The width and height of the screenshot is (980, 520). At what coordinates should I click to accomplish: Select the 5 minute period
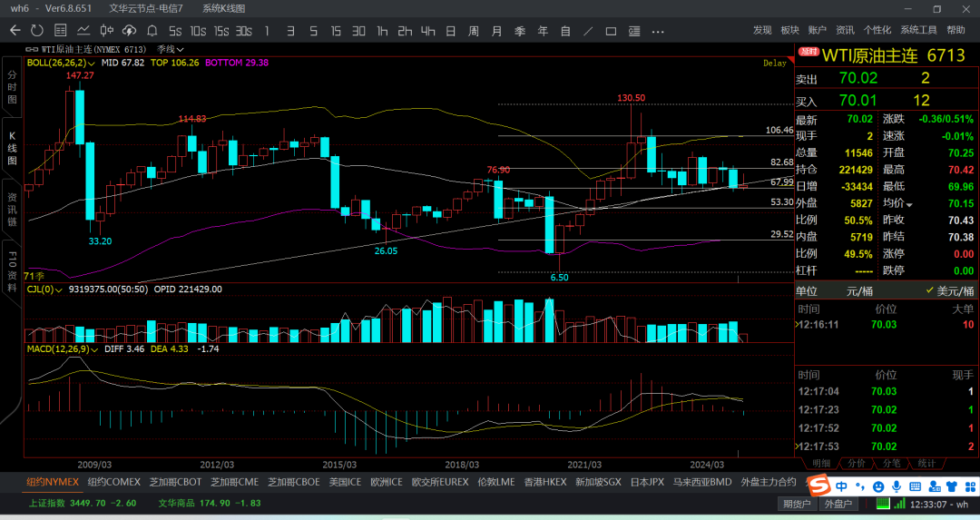pyautogui.click(x=314, y=31)
